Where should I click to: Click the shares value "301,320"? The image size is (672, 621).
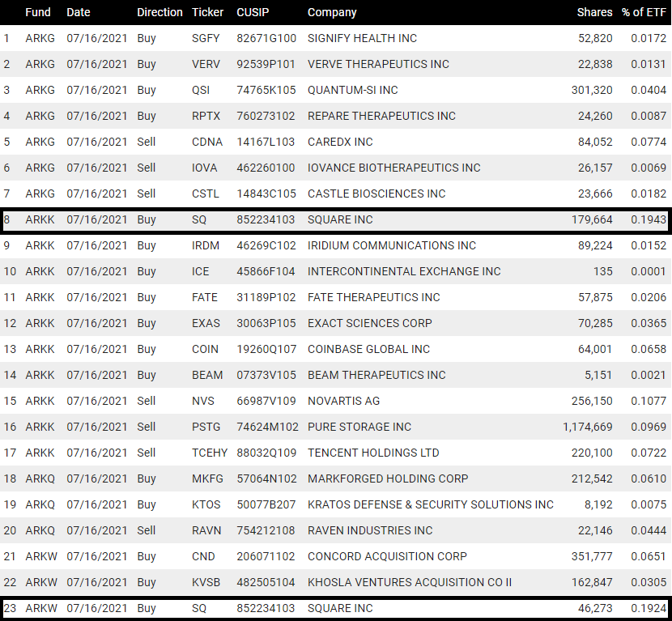point(592,90)
